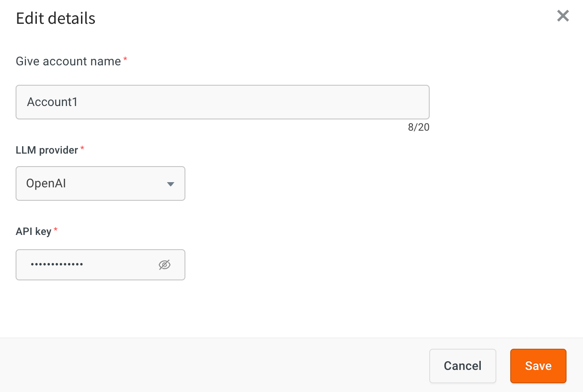Close the Edit details dialog
Viewport: 583px width, 392px height.
tap(563, 16)
